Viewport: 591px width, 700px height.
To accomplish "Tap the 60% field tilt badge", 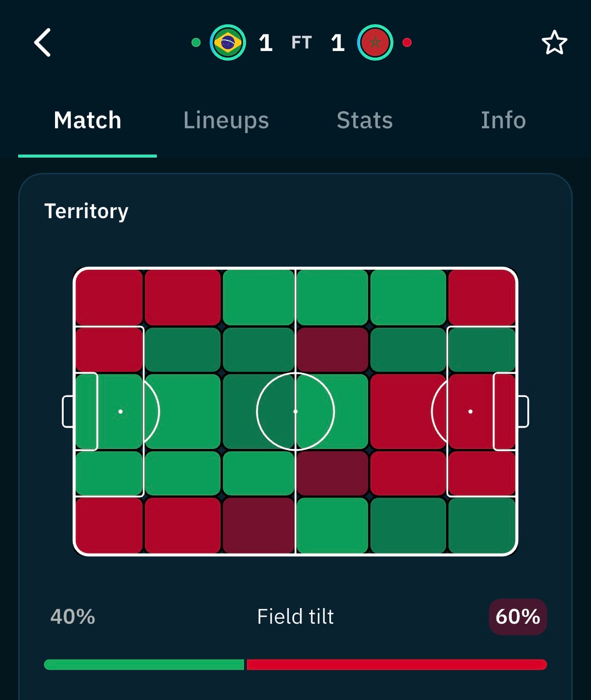I will click(518, 617).
